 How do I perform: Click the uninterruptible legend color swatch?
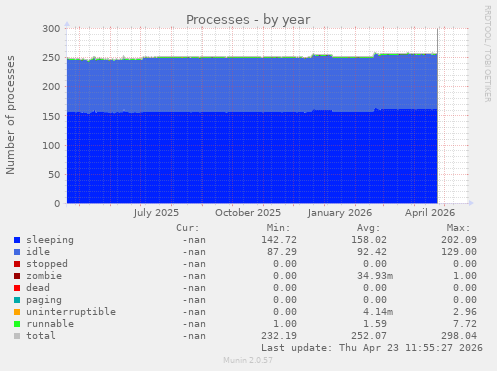pyautogui.click(x=17, y=312)
